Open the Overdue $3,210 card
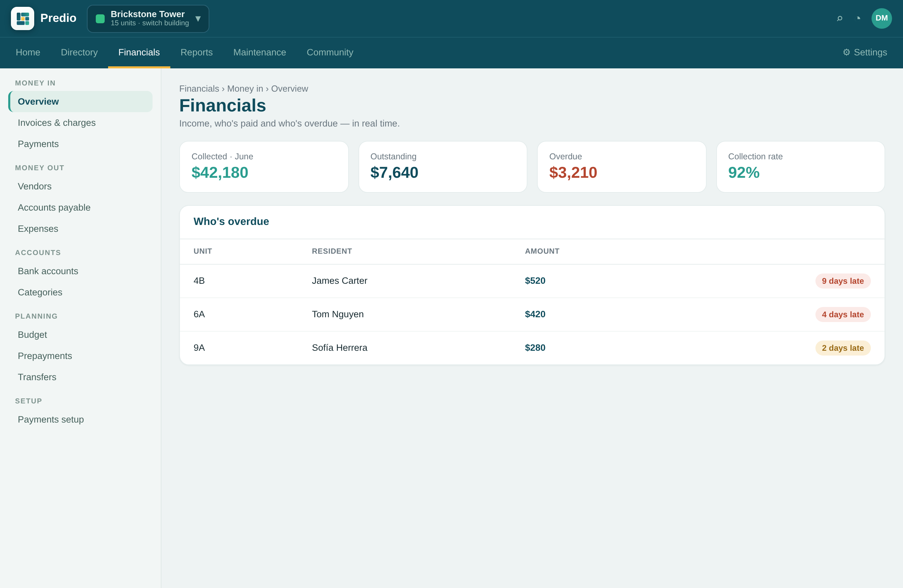The height and width of the screenshot is (588, 903). 621,167
